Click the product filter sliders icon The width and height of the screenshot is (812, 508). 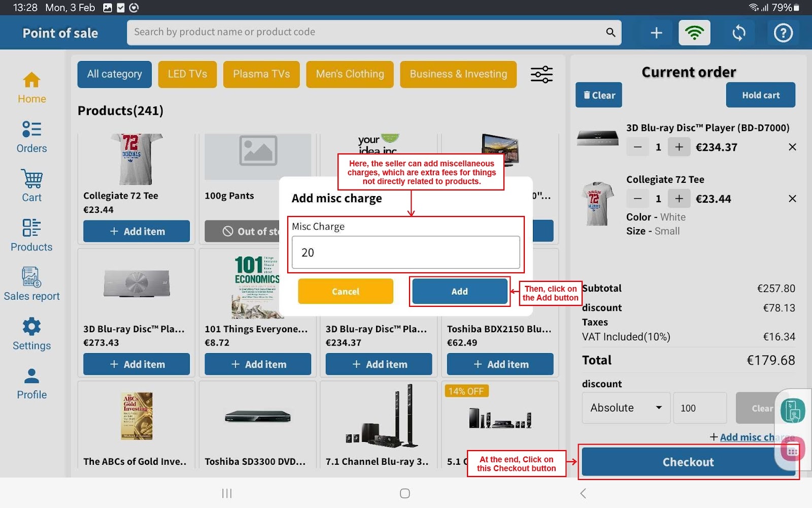pyautogui.click(x=542, y=75)
